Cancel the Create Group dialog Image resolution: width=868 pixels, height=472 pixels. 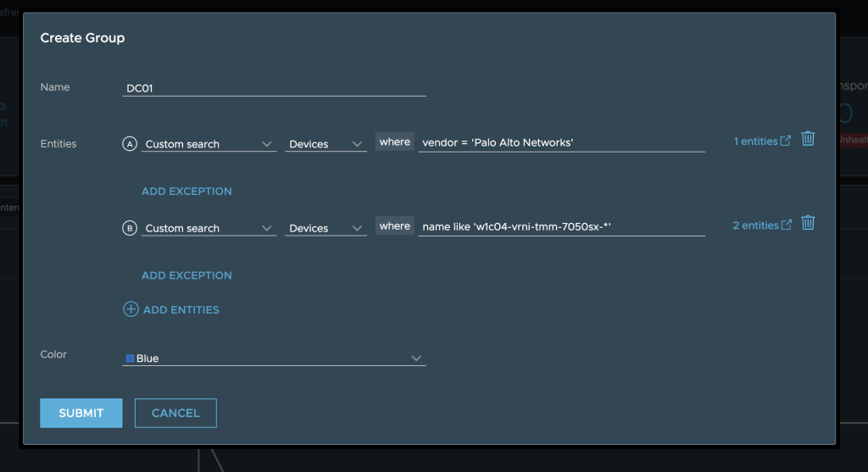(175, 413)
